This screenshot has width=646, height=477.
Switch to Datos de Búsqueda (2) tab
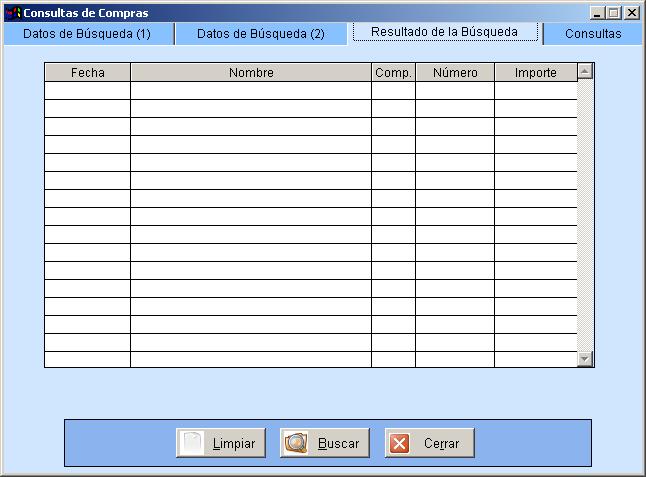point(260,34)
